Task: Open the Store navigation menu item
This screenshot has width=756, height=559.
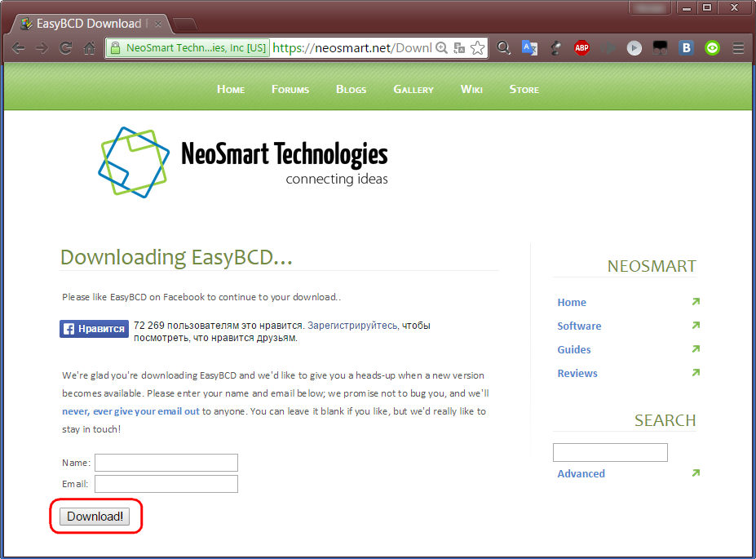Action: [524, 89]
